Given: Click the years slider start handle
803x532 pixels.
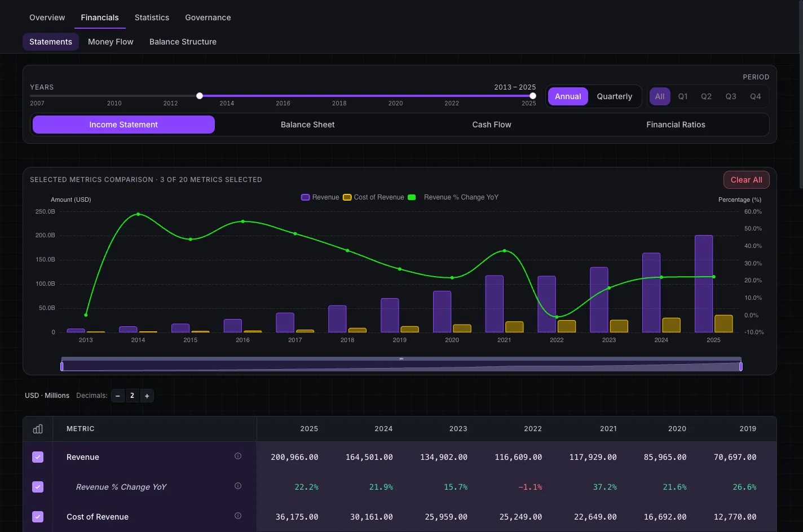Looking at the screenshot, I should (200, 96).
